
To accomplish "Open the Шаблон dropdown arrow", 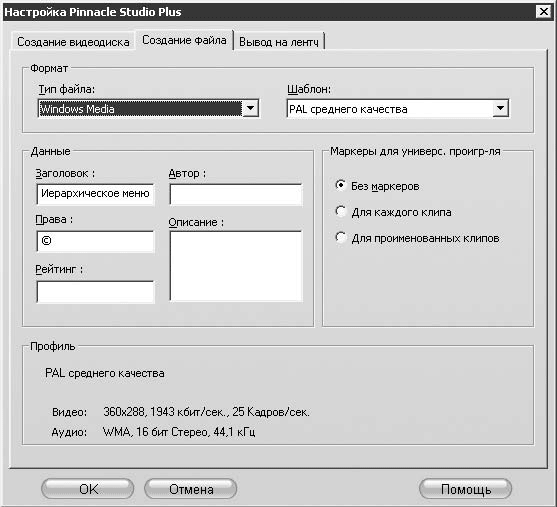I will (x=500, y=108).
